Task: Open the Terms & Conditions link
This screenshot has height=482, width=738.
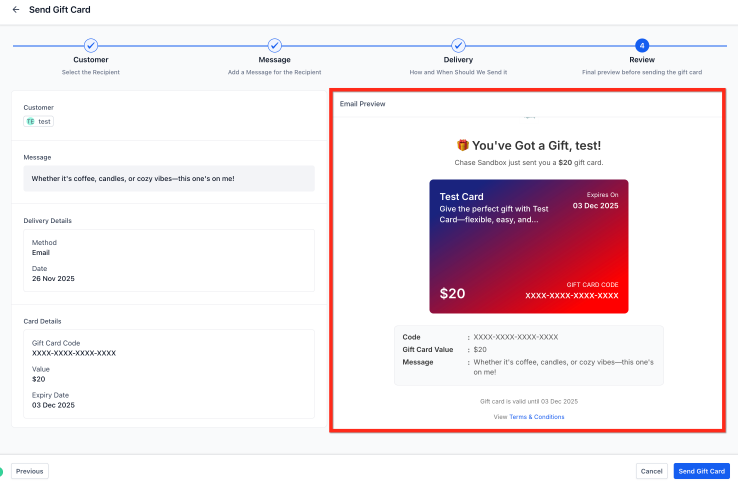Action: [536, 417]
